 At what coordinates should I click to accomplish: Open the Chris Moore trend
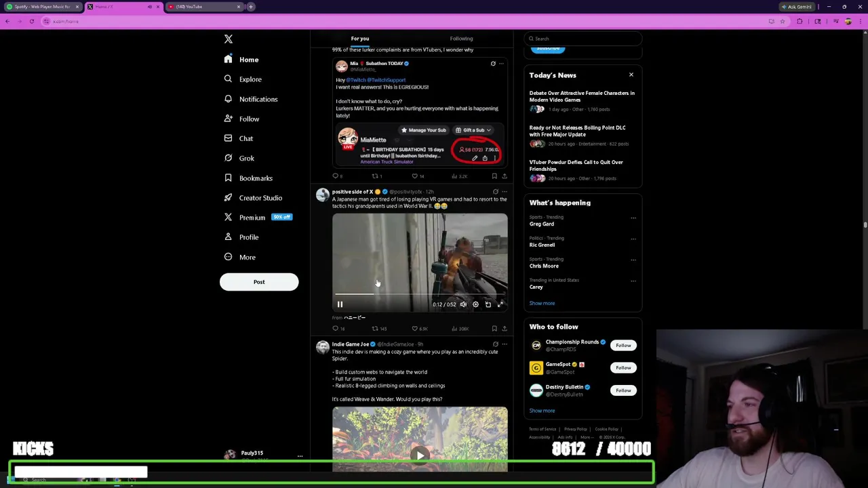coord(544,266)
